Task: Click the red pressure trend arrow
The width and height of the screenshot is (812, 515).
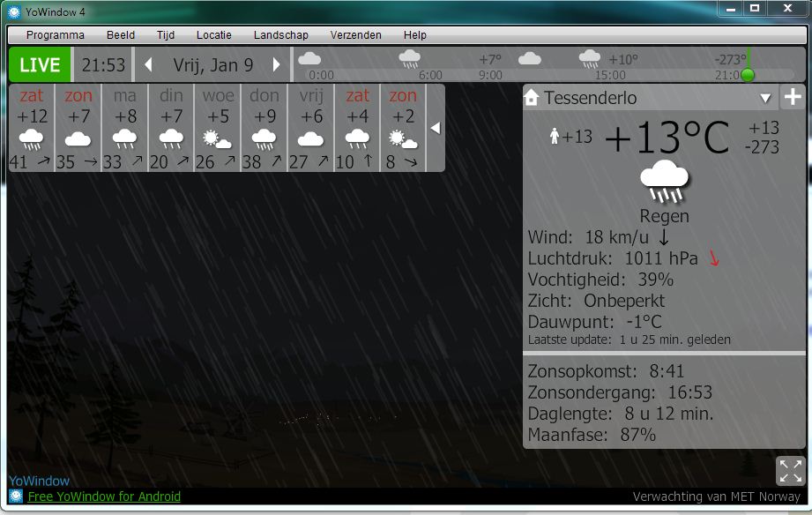Action: pyautogui.click(x=714, y=258)
